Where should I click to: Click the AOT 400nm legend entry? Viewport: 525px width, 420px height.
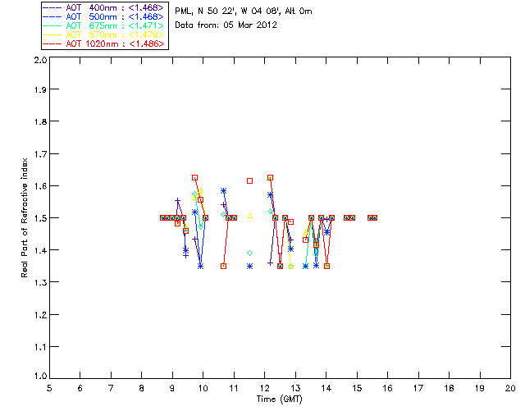tap(104, 7)
